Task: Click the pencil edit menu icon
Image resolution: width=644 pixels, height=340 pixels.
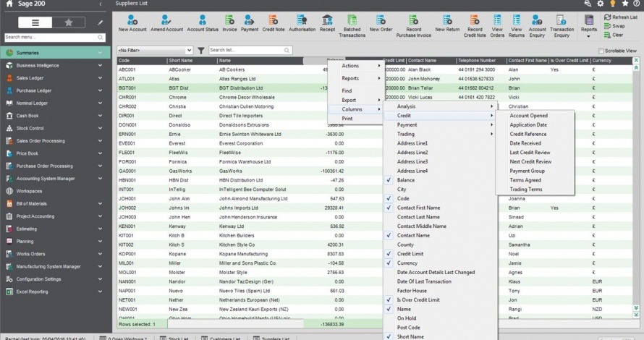Action: click(100, 22)
